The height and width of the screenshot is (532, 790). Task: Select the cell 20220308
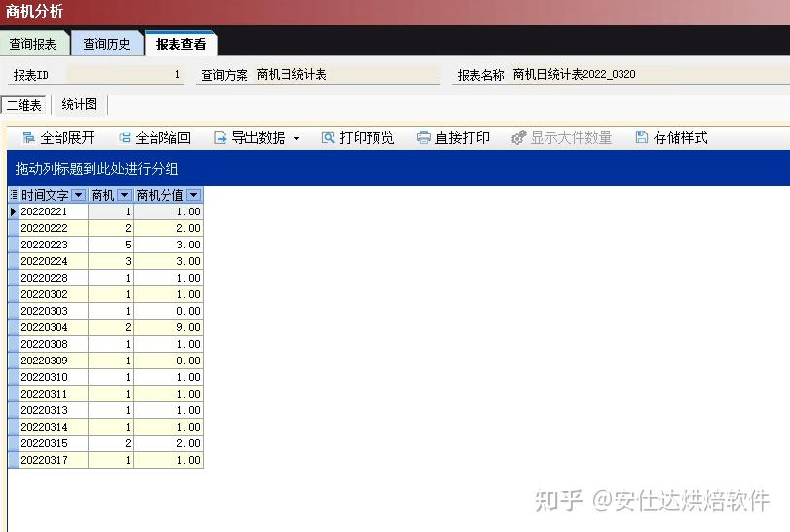click(54, 344)
